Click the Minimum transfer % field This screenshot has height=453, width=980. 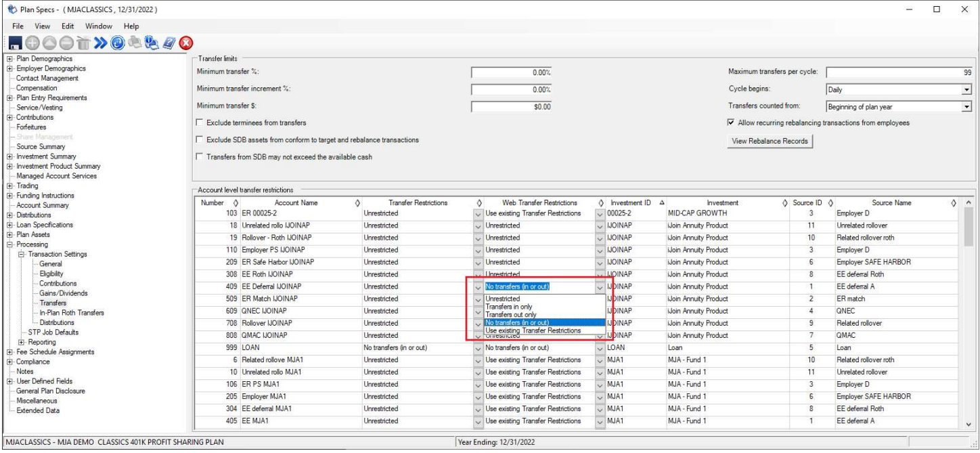click(511, 72)
